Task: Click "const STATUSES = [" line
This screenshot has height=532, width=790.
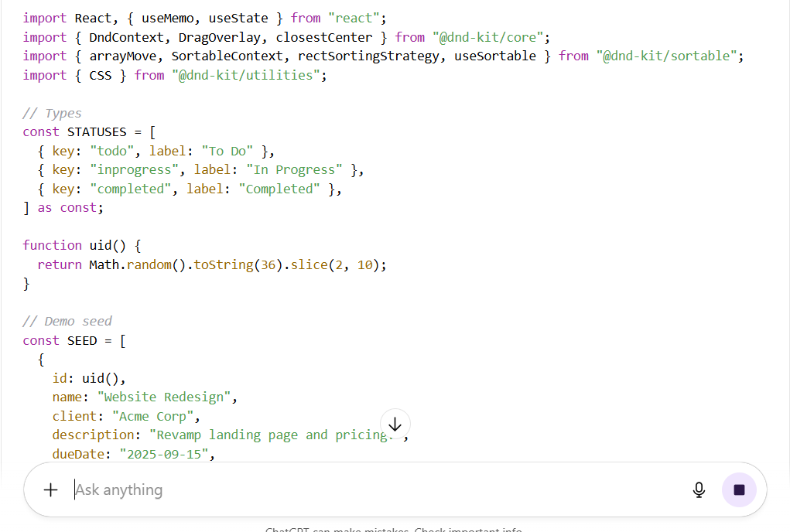Action: [89, 132]
